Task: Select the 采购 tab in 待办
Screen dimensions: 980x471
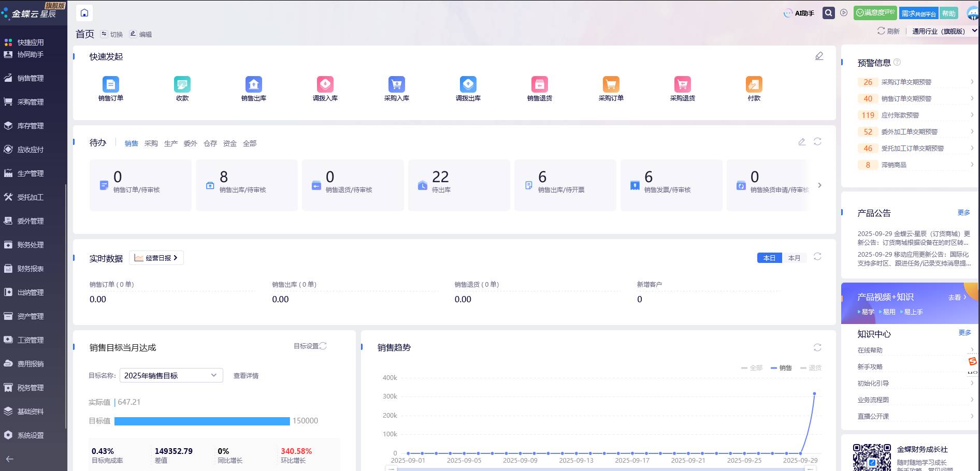Action: (151, 143)
